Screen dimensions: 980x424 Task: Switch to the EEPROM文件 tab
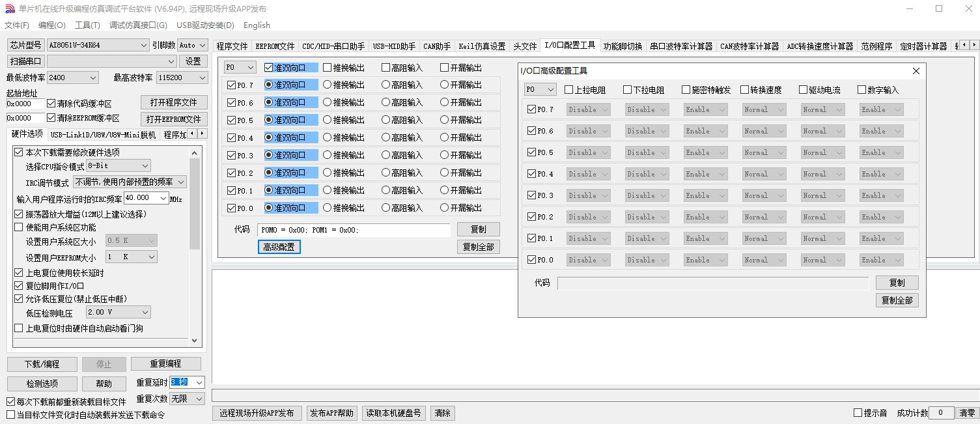click(x=275, y=46)
